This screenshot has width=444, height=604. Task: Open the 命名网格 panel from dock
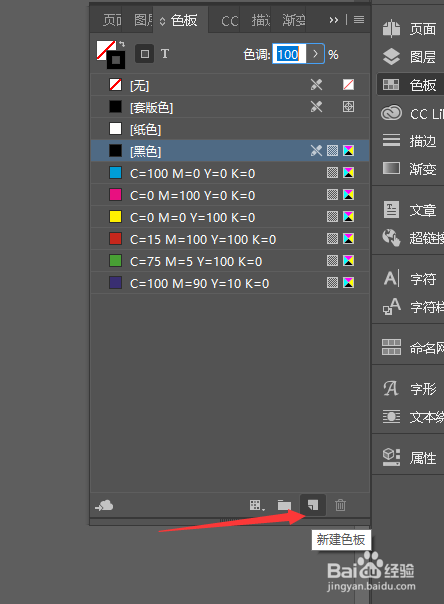tap(411, 347)
